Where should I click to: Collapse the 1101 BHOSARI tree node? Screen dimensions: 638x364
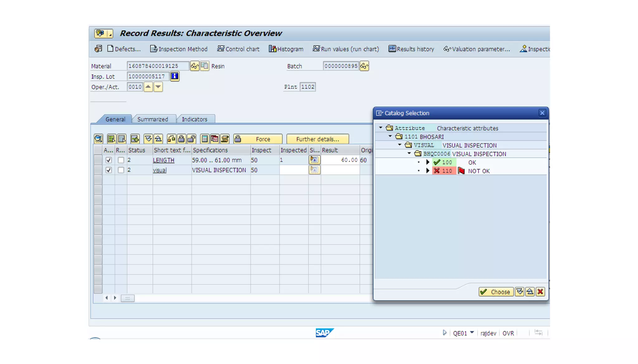click(x=390, y=137)
